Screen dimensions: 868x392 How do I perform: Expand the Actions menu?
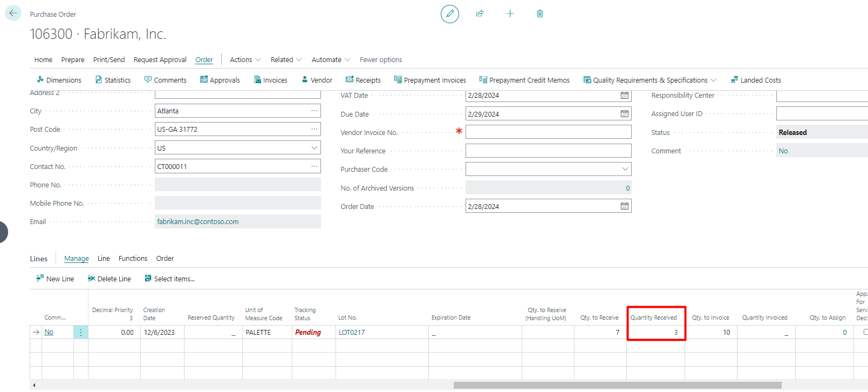[245, 60]
